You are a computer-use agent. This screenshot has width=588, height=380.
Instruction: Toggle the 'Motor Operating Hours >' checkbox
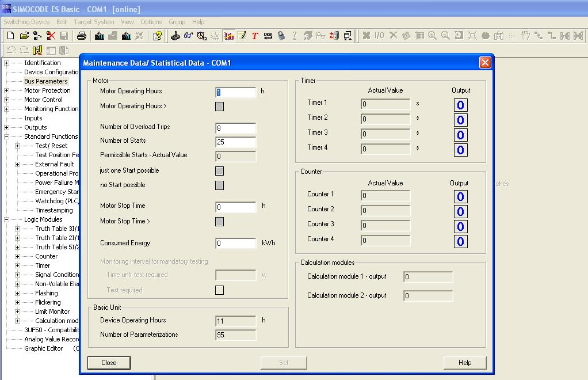click(x=219, y=107)
